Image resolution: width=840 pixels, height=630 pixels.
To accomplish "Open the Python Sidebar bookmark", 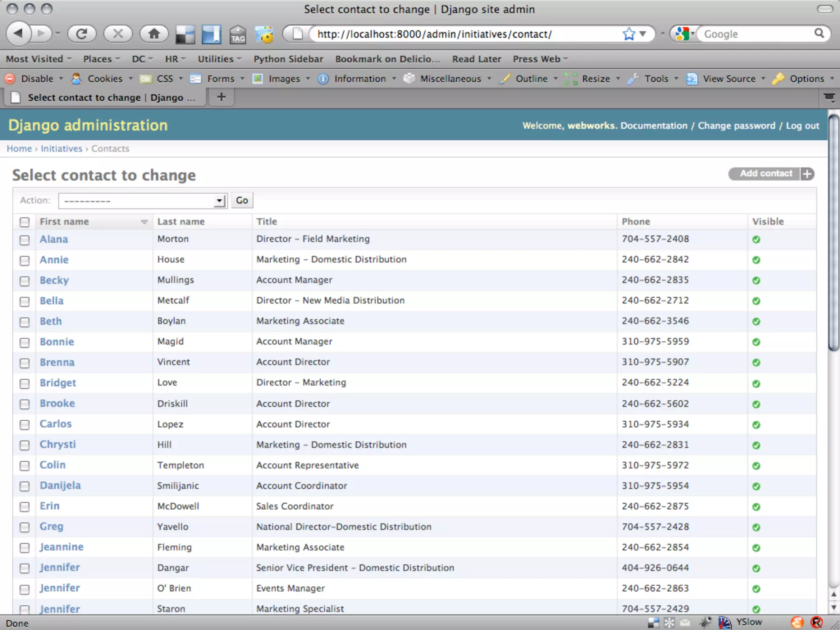I will point(288,59).
